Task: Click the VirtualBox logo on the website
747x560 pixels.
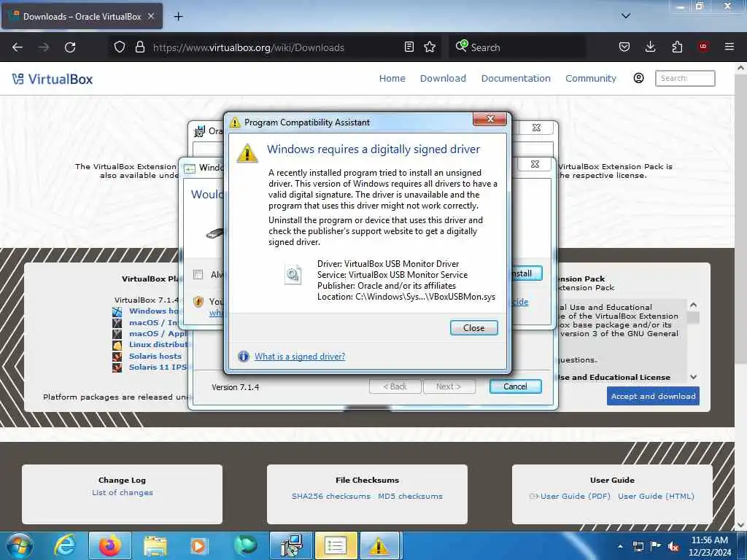Action: [53, 79]
